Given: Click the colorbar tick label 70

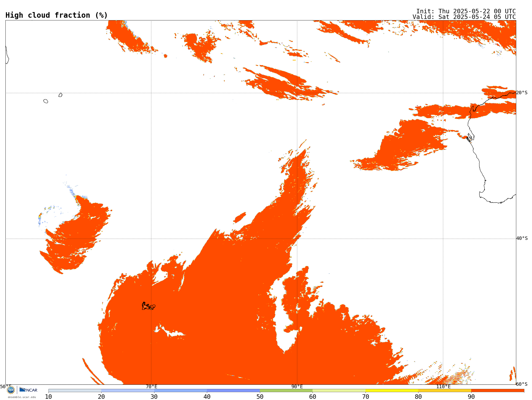Looking at the screenshot, I should coord(366,397).
